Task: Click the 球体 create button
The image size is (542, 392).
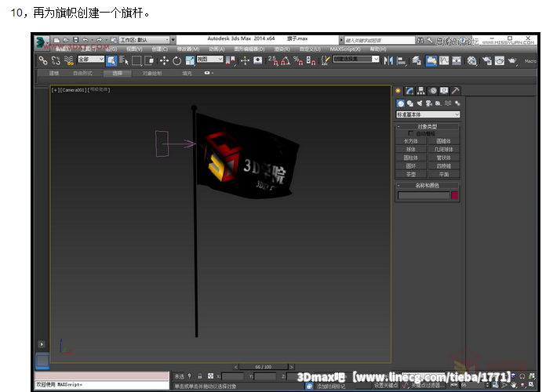Action: tap(411, 149)
